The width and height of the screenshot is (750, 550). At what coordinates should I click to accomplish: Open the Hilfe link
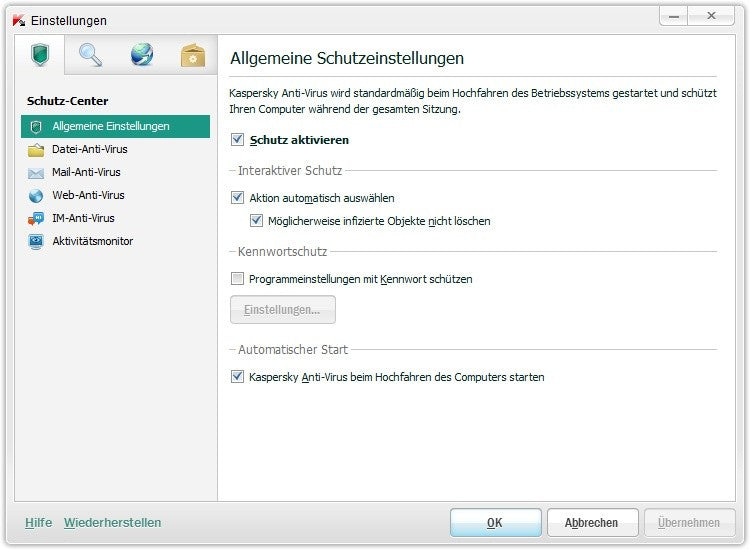pos(38,523)
